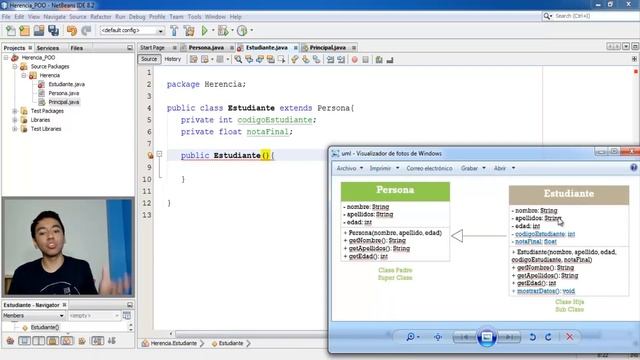Click the New Project toolbar icon
The height and width of the screenshot is (360, 640).
pyautogui.click(x=24, y=31)
